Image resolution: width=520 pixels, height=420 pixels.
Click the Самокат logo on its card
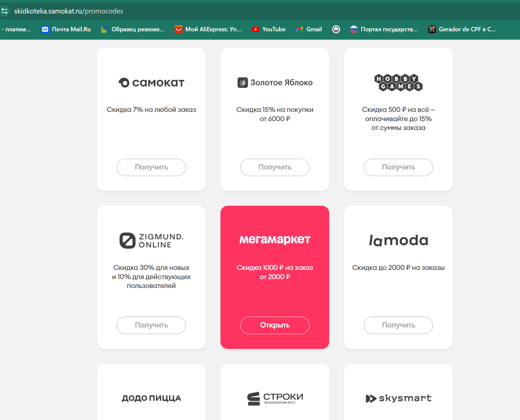(x=151, y=83)
